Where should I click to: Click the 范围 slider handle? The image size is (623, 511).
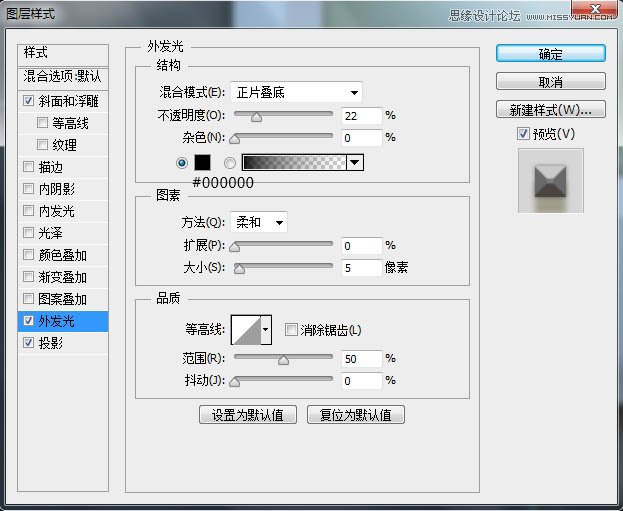coord(283,360)
